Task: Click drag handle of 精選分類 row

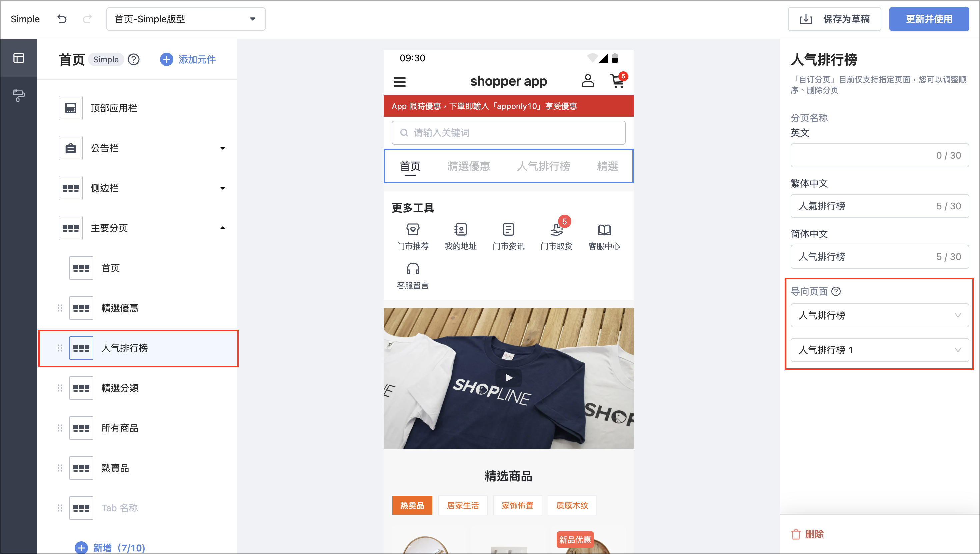Action: pos(60,388)
